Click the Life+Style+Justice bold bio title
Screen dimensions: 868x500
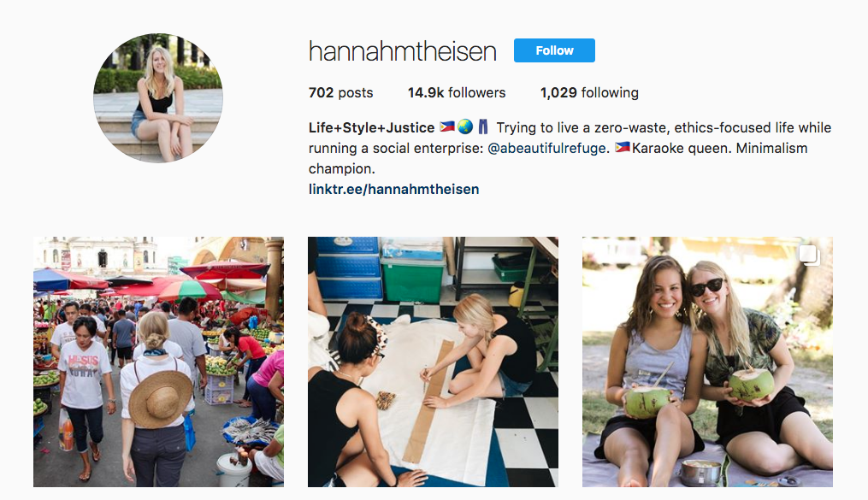click(x=371, y=127)
